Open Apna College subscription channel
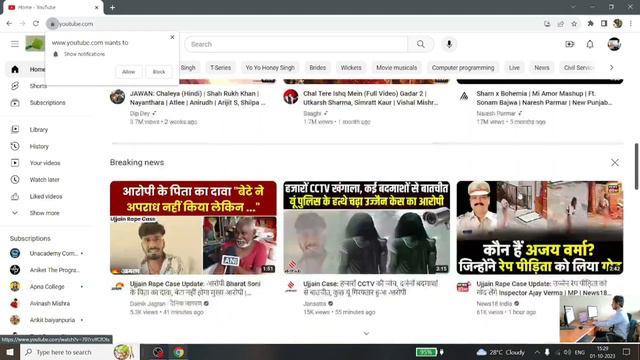Screen dimensions: 640x360 click(47, 287)
